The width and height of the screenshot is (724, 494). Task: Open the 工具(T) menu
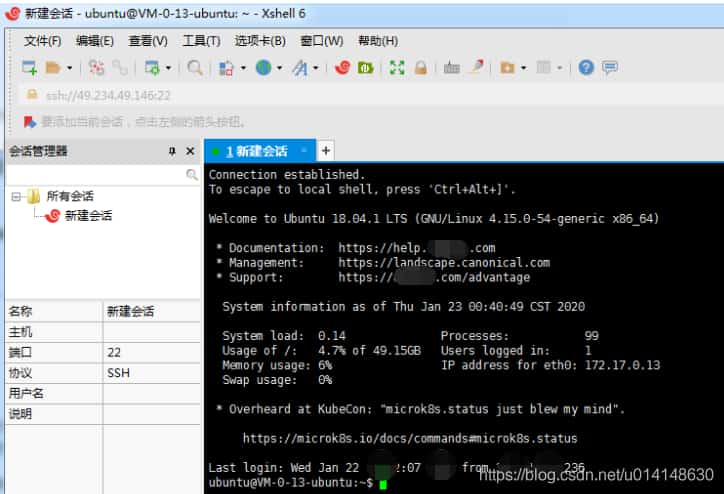(x=201, y=41)
